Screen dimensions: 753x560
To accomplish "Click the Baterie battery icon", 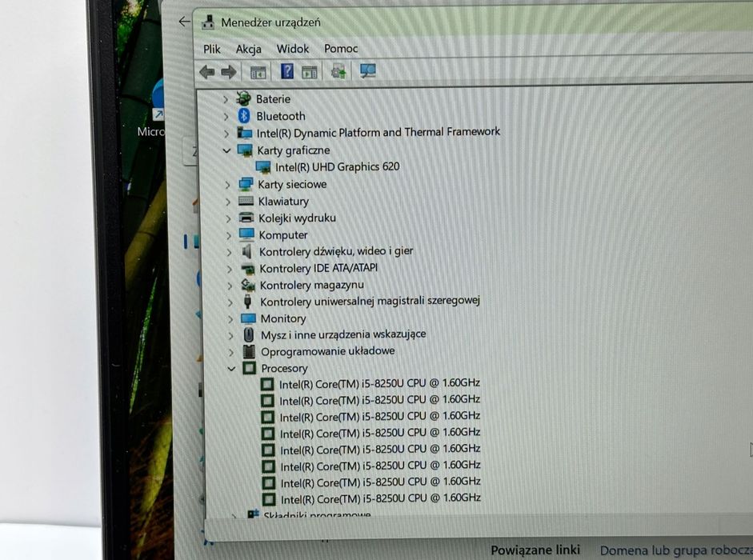I will coord(243,98).
